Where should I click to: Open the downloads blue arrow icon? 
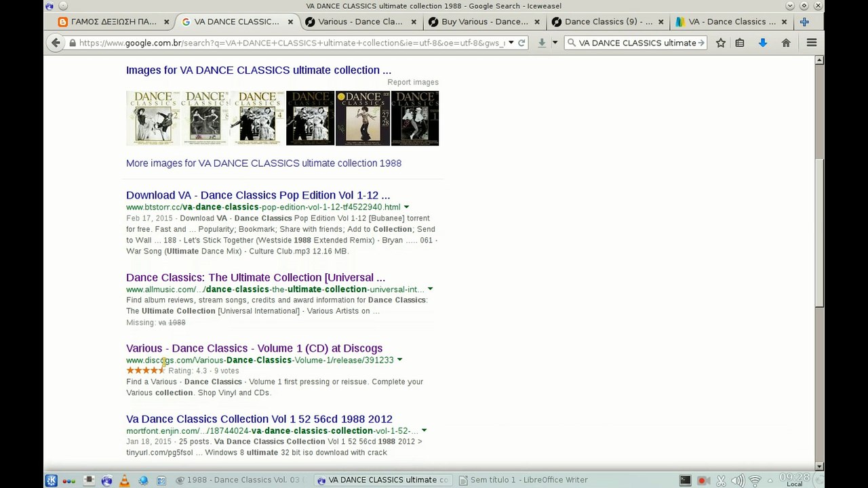(x=763, y=43)
